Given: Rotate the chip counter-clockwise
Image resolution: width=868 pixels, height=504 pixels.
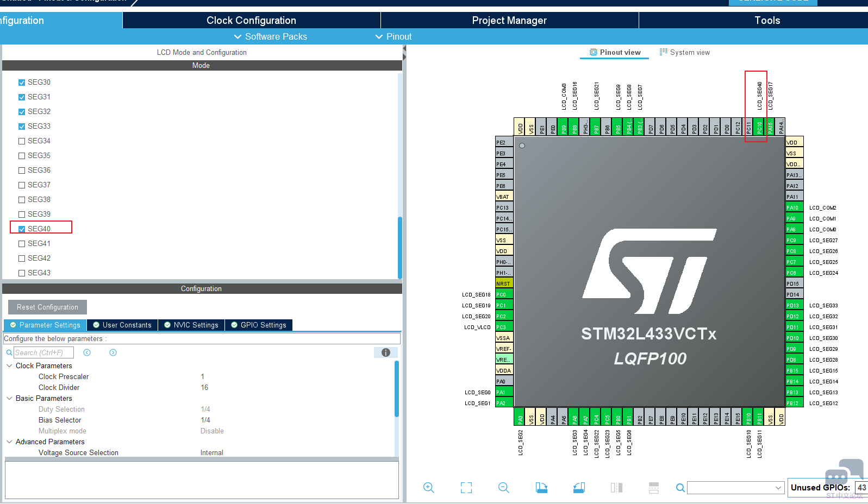Looking at the screenshot, I should tap(579, 488).
